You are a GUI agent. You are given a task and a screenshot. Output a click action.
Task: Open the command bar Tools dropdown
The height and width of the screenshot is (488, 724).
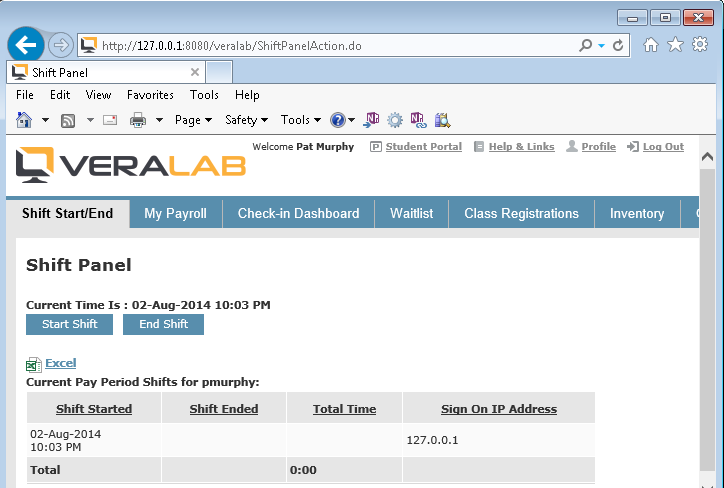(301, 120)
